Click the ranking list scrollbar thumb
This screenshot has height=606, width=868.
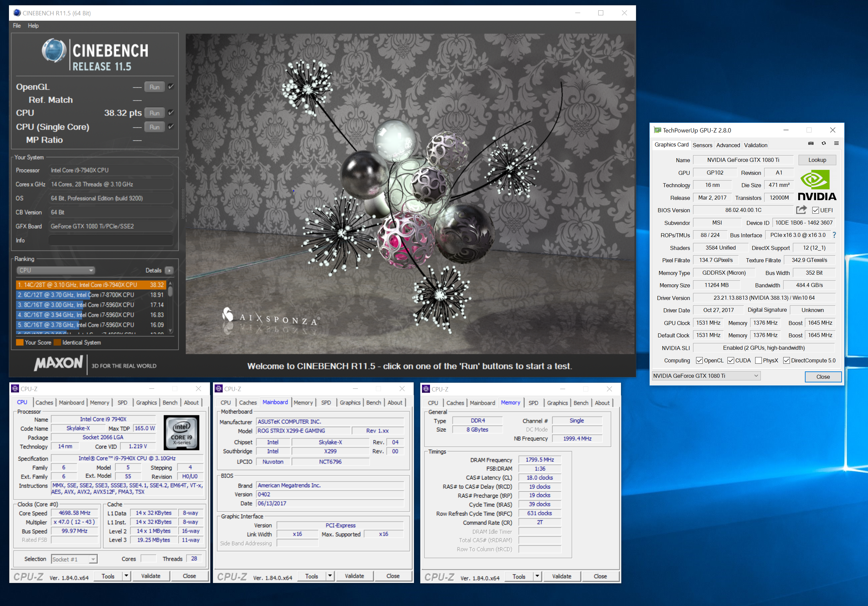coord(171,291)
